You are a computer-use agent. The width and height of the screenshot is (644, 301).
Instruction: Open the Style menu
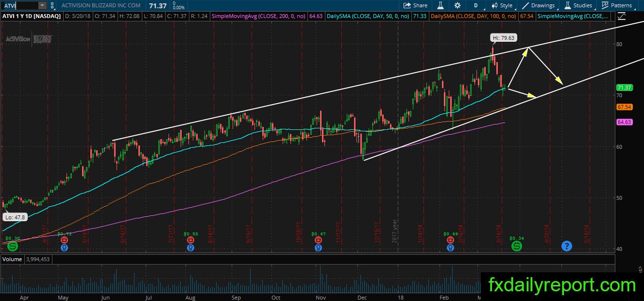coord(502,5)
